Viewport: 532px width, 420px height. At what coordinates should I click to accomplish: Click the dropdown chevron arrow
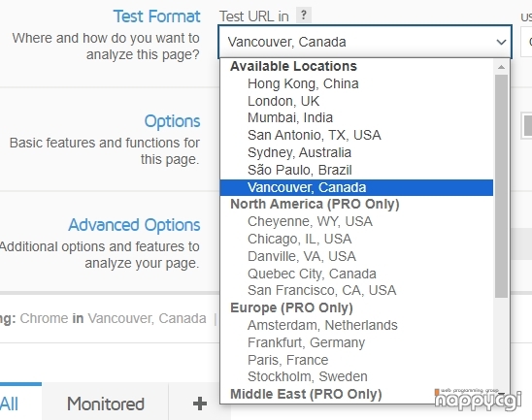501,42
